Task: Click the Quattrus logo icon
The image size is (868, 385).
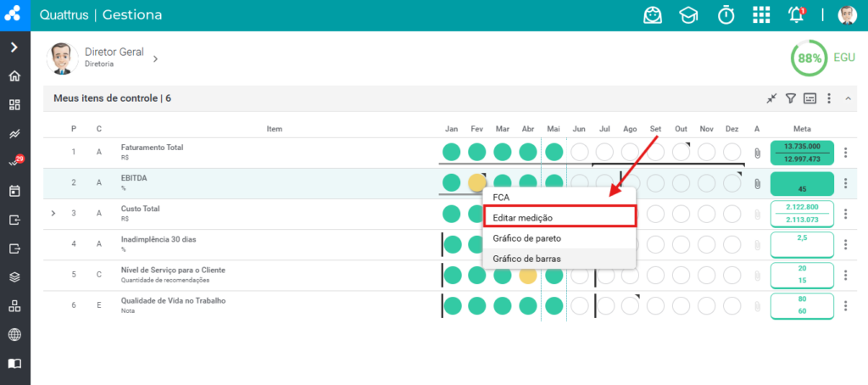Action: point(12,14)
